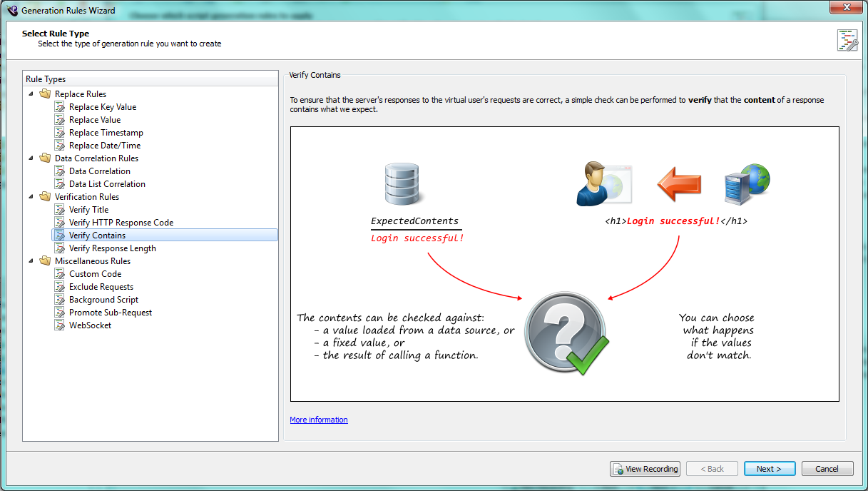Select Data List Correlation rule
Image resolution: width=868 pixels, height=491 pixels.
[x=107, y=184]
